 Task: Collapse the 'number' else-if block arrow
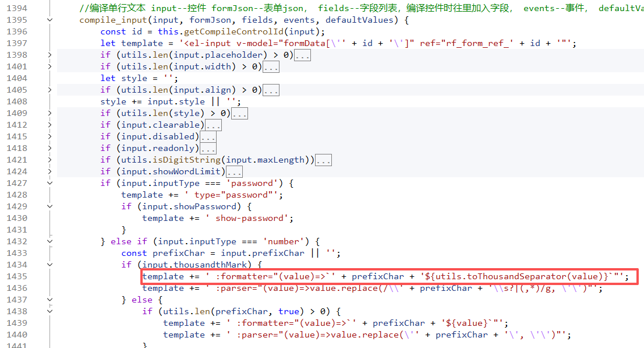(x=49, y=241)
